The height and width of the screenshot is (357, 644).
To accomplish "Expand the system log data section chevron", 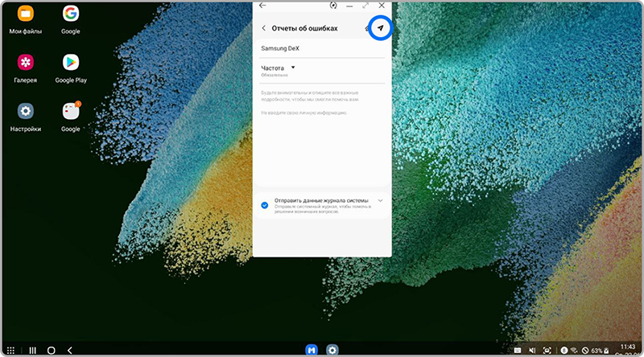I will (x=380, y=201).
